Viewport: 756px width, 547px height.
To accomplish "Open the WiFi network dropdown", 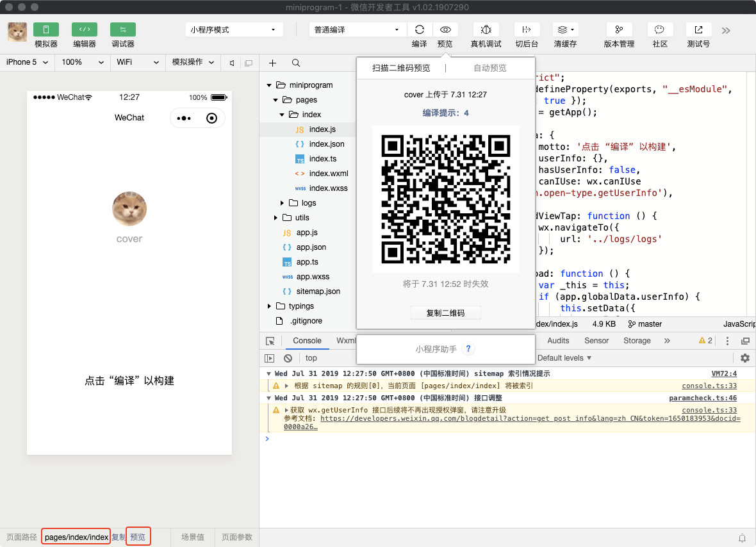I will (x=137, y=62).
